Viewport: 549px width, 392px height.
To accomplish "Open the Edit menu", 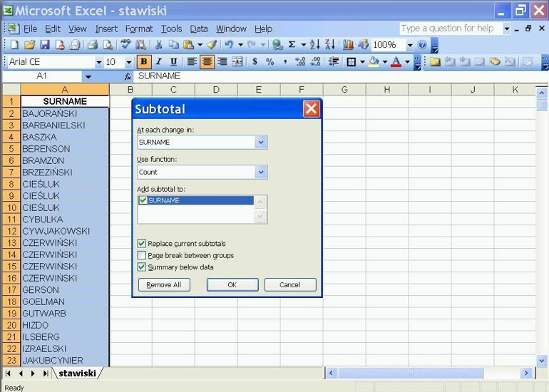I will (53, 29).
